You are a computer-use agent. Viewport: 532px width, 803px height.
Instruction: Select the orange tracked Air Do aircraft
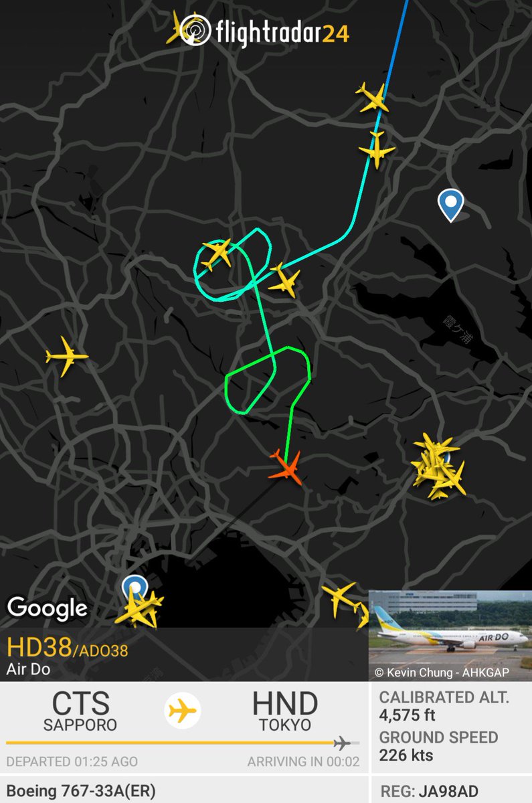(286, 467)
